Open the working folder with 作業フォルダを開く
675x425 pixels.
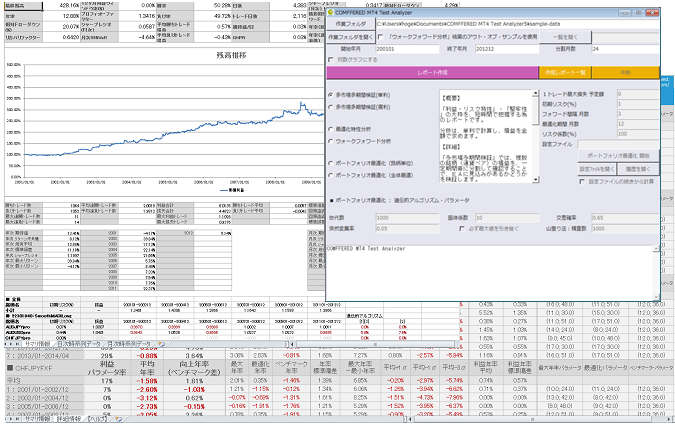tap(351, 37)
